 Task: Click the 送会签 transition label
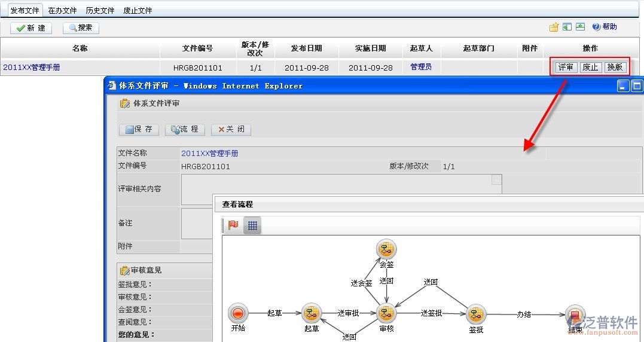tap(361, 283)
